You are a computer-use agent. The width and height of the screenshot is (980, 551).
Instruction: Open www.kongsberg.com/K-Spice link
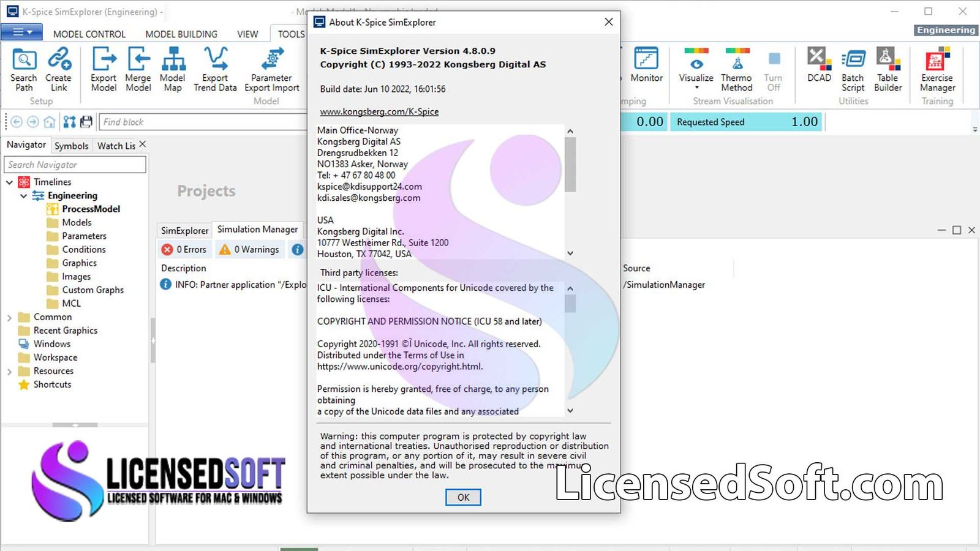[379, 111]
